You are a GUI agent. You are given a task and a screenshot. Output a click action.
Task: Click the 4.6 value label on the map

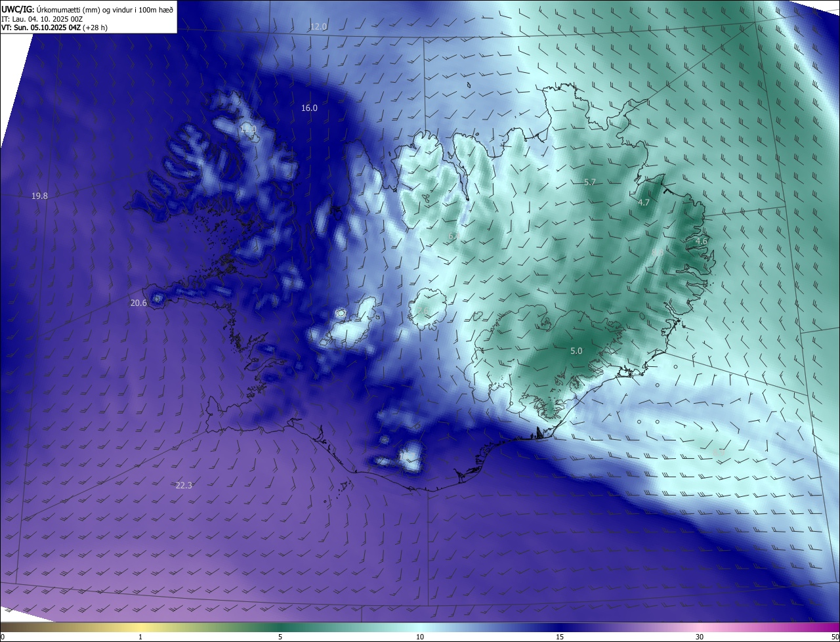click(702, 241)
